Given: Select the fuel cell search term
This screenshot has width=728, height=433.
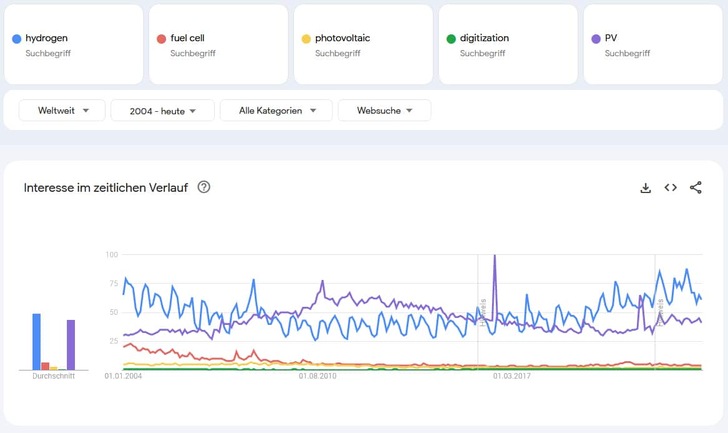Looking at the screenshot, I should [x=217, y=45].
